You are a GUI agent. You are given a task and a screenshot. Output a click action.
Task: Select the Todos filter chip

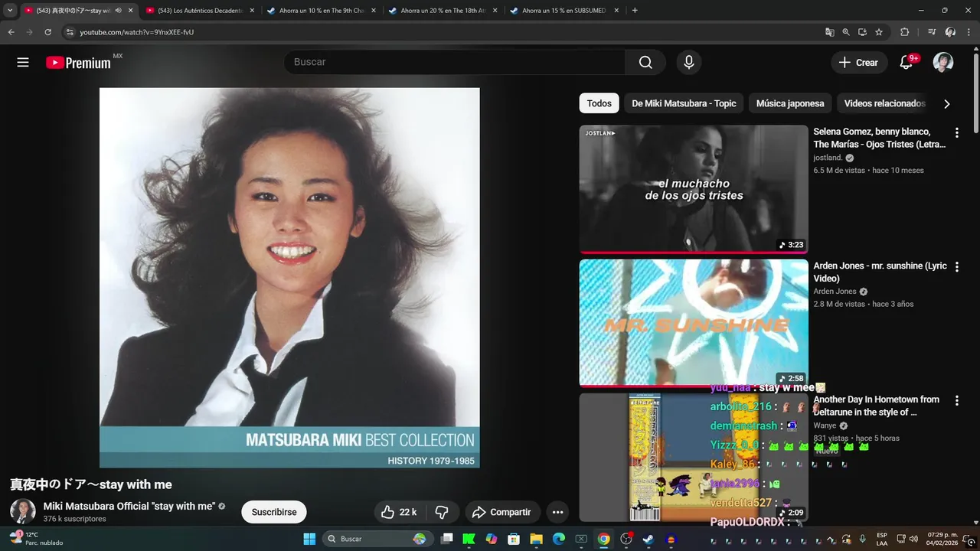tap(599, 103)
